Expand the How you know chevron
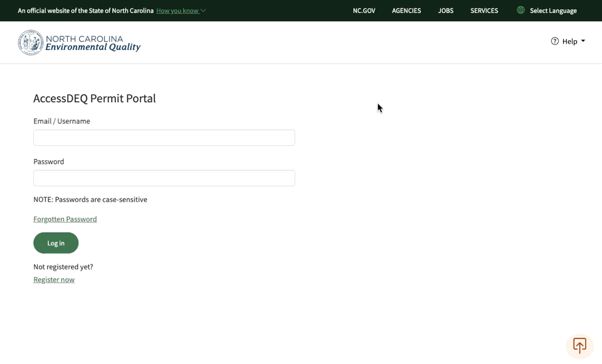The height and width of the screenshot is (364, 602). tap(203, 11)
